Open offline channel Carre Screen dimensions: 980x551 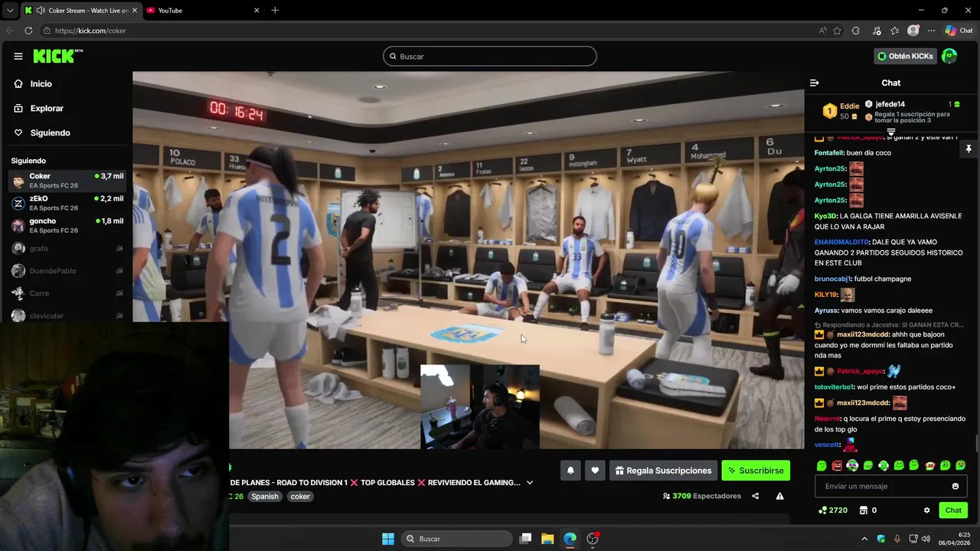(67, 292)
